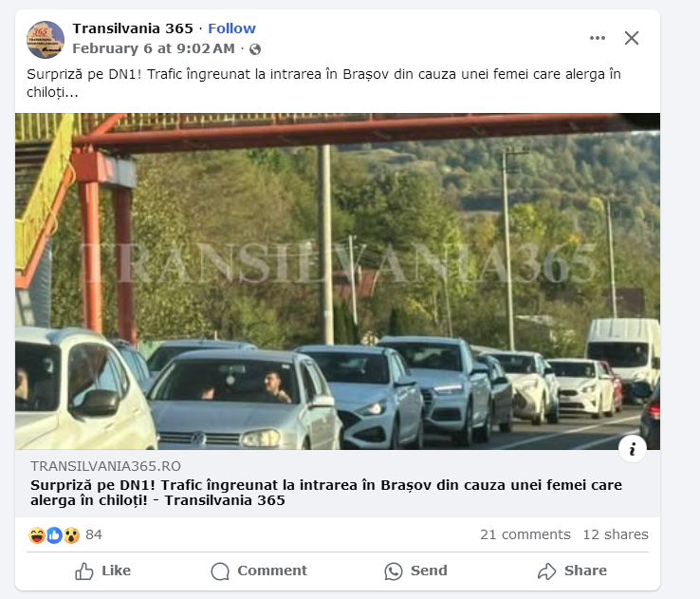Open the three-dots post options menu
Screen dimensions: 700x599
point(598,38)
